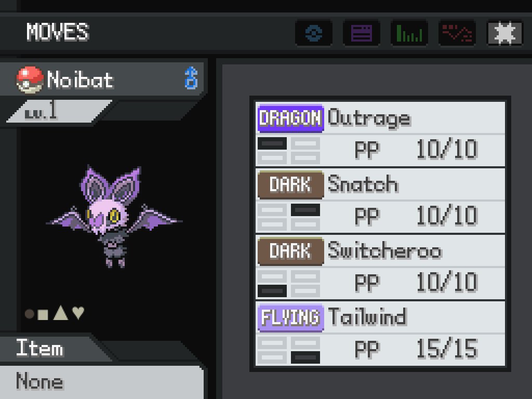532x399 pixels.
Task: Select the Outrage move entry
Action: (x=380, y=134)
